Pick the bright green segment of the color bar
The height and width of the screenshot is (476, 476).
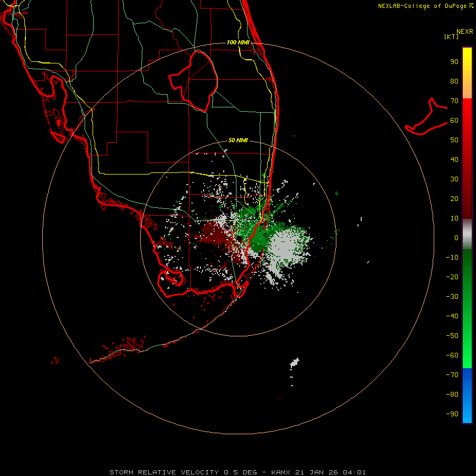point(467,349)
